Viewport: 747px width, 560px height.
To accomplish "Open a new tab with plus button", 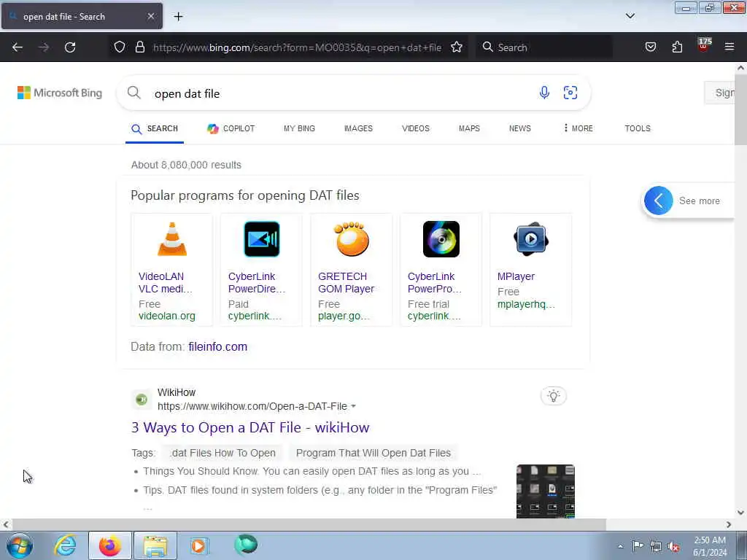I will (178, 17).
